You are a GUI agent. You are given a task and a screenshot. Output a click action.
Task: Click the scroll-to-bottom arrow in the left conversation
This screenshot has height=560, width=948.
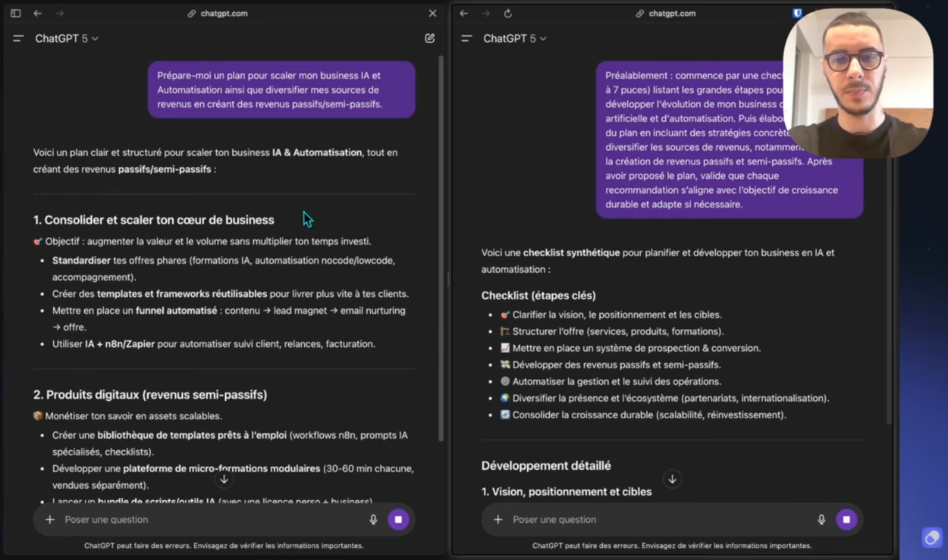pyautogui.click(x=224, y=479)
